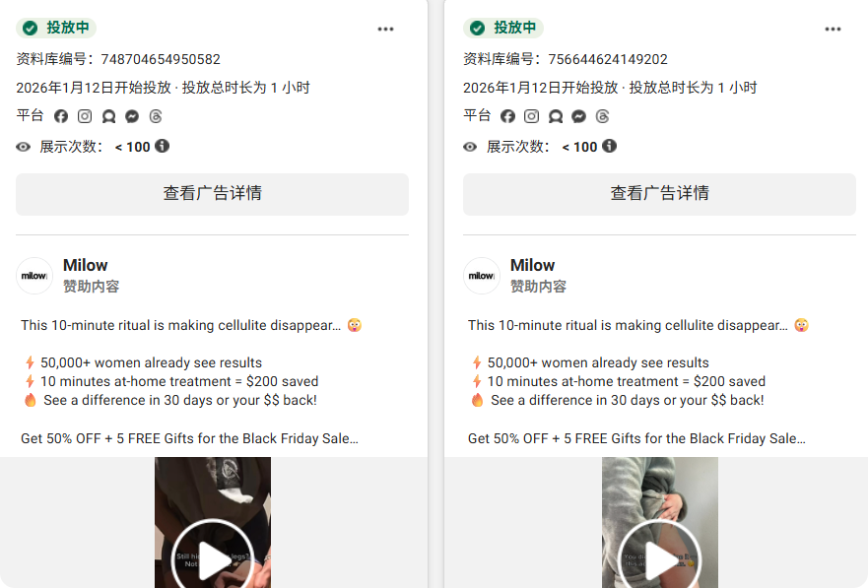Click the Threads platform icon on the left ad
Viewport: 868px width, 588px height.
(x=156, y=116)
